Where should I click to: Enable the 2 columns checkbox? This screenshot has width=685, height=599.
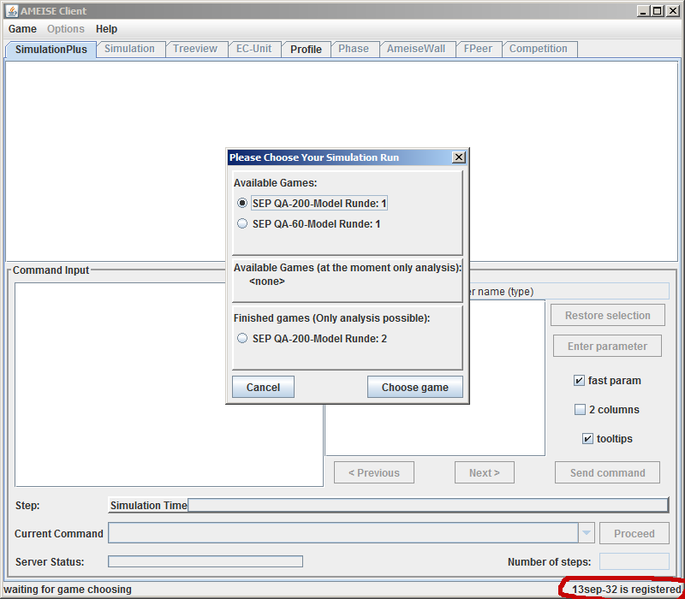coord(580,409)
